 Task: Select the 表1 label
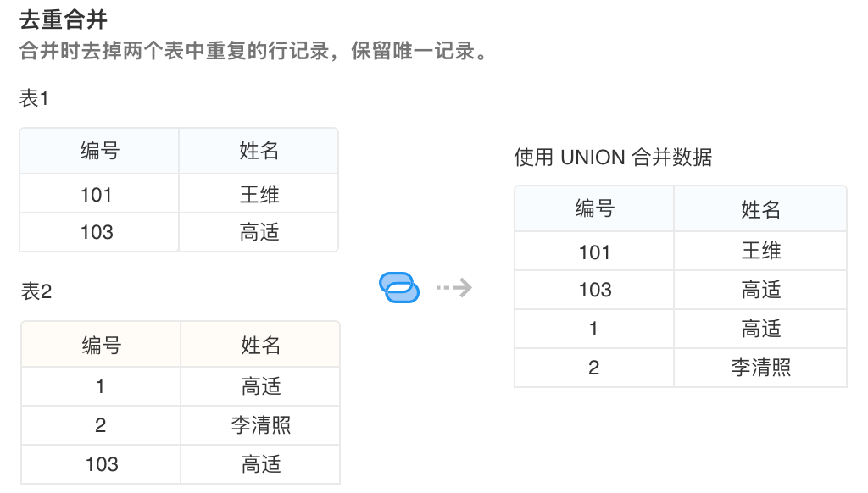pyautogui.click(x=35, y=99)
